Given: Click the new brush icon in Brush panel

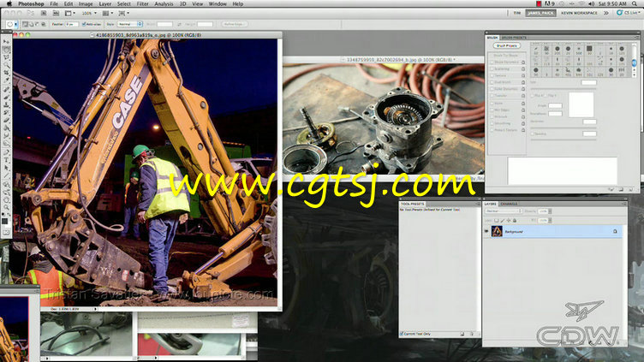Looking at the screenshot, I should pyautogui.click(x=621, y=190).
